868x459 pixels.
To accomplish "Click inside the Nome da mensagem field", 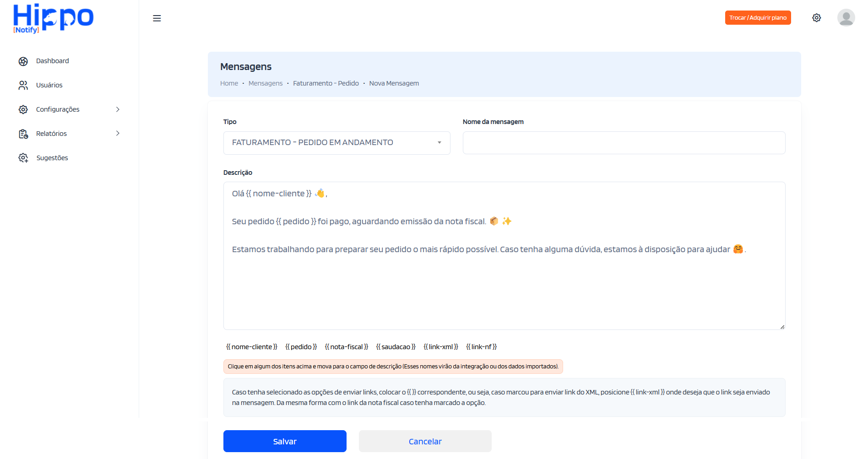I will (624, 143).
